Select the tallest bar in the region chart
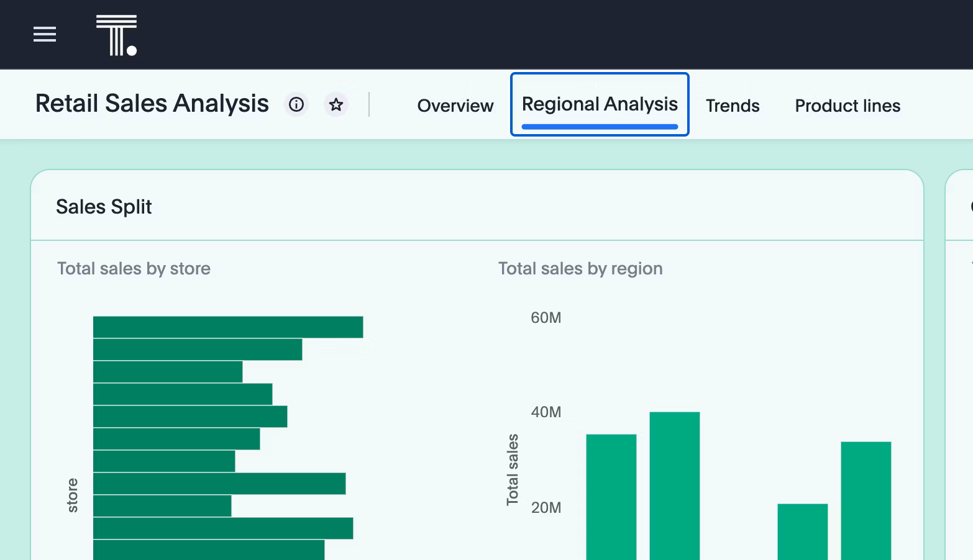 (x=674, y=484)
